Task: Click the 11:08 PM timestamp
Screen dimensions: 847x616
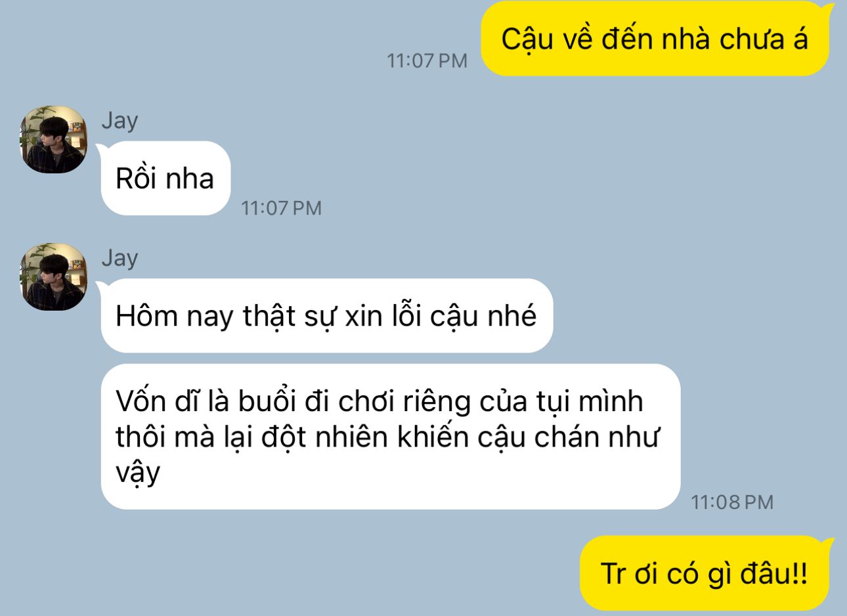Action: tap(732, 502)
